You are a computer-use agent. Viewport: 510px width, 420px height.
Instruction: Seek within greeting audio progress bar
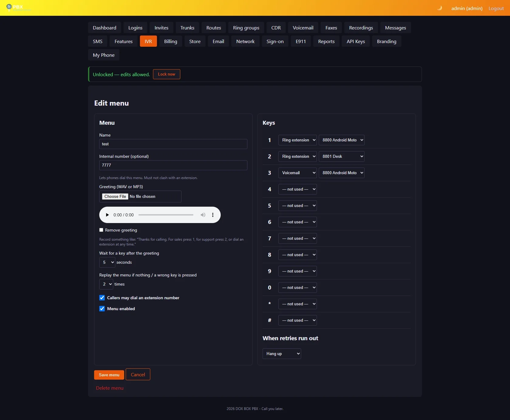click(166, 215)
